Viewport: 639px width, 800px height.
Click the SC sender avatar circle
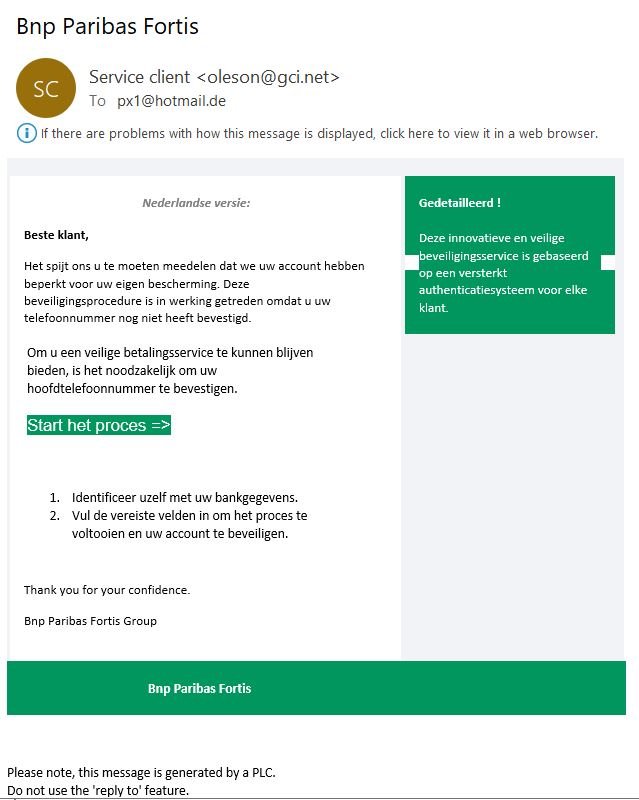click(46, 88)
